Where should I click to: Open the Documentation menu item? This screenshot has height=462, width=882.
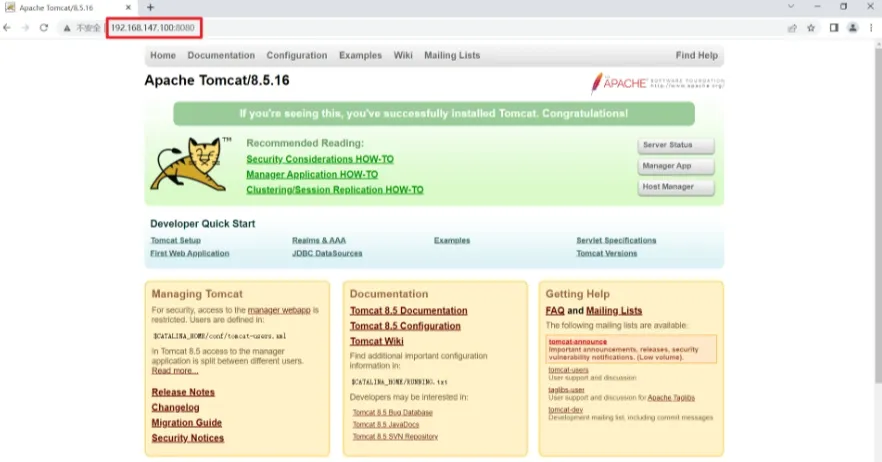(221, 55)
